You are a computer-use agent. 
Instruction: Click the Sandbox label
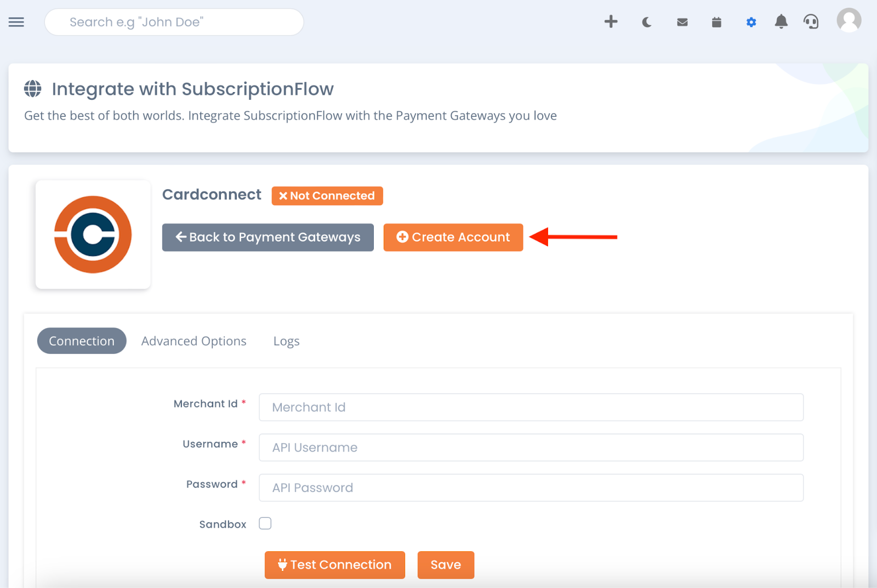223,524
